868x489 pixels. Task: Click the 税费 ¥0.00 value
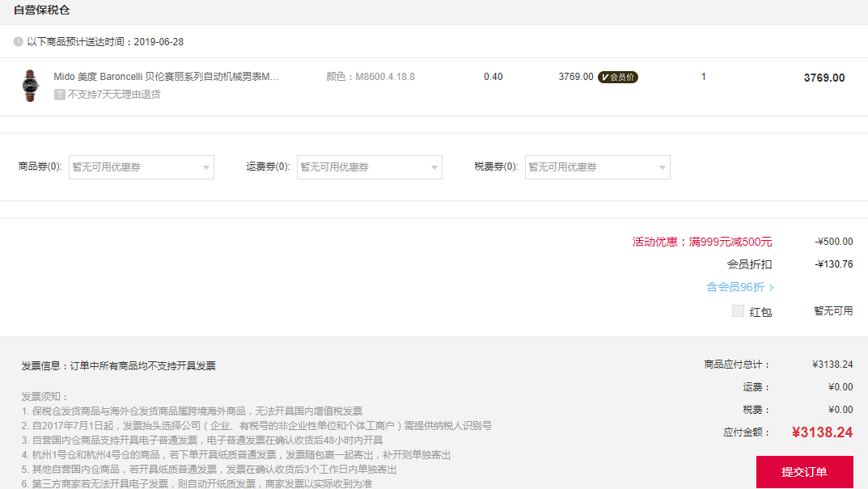coord(840,410)
